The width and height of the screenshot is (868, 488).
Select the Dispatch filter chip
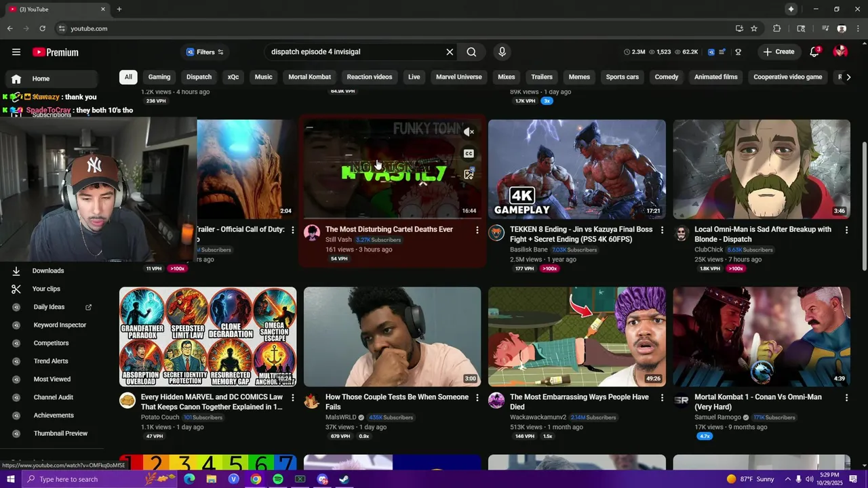[199, 77]
